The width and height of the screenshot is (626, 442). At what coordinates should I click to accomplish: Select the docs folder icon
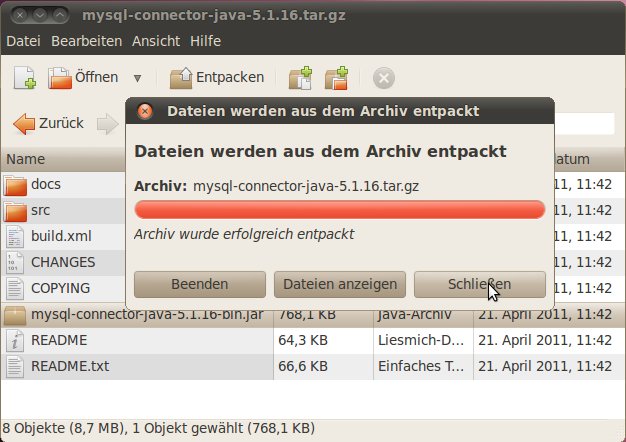[15, 185]
